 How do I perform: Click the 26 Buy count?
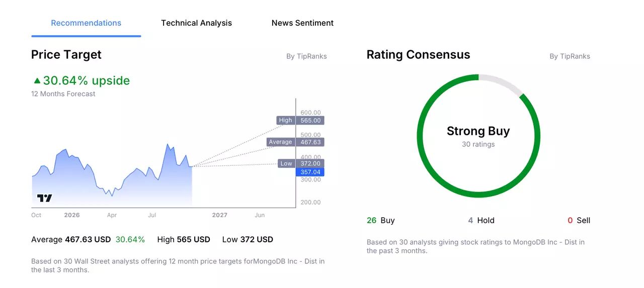tap(381, 220)
